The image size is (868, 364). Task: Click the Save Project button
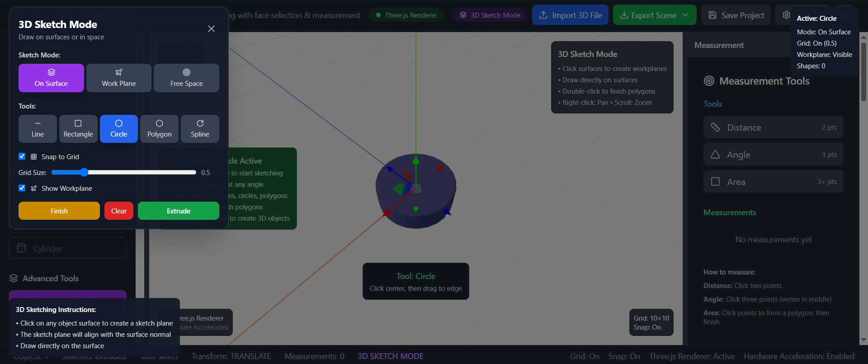click(x=736, y=15)
